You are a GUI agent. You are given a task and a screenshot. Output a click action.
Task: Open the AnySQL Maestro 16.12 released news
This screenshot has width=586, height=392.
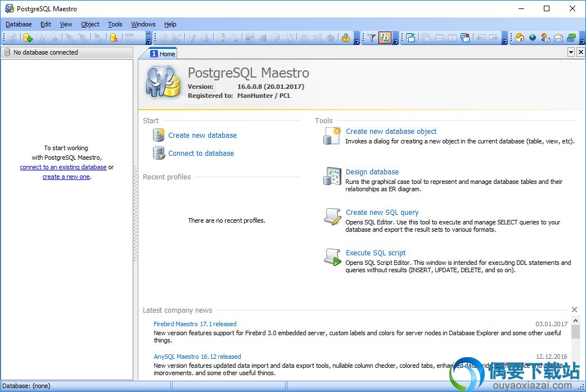197,357
